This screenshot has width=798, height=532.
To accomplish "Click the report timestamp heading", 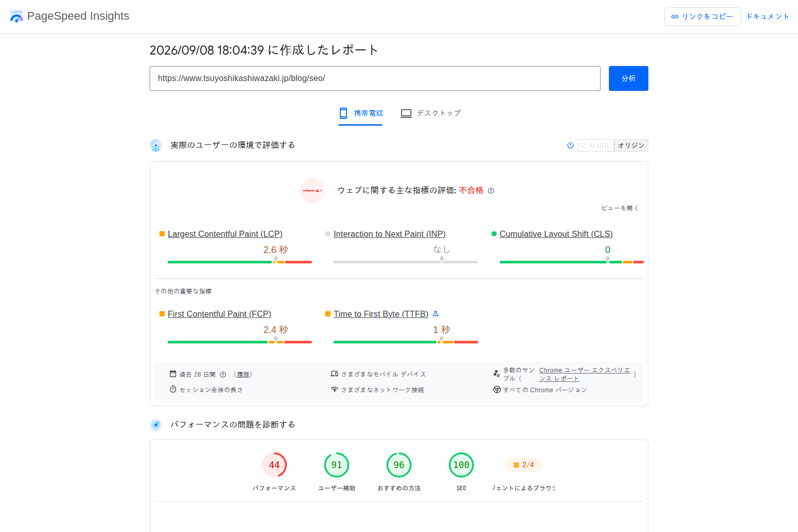I will 264,50.
